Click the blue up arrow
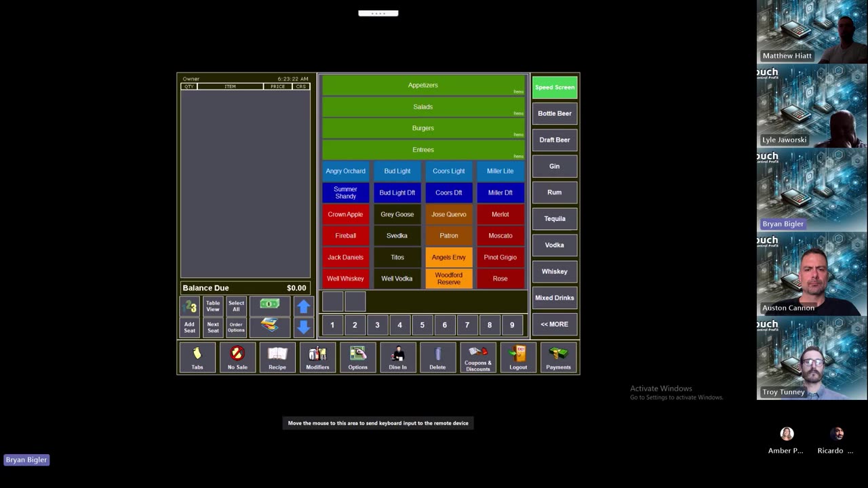This screenshot has height=488, width=868. point(304,306)
